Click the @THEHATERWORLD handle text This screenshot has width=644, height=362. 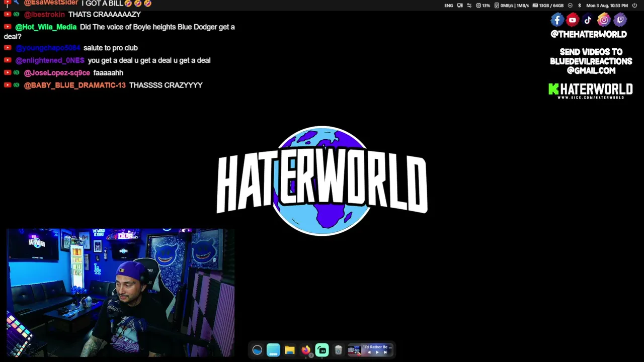589,34
